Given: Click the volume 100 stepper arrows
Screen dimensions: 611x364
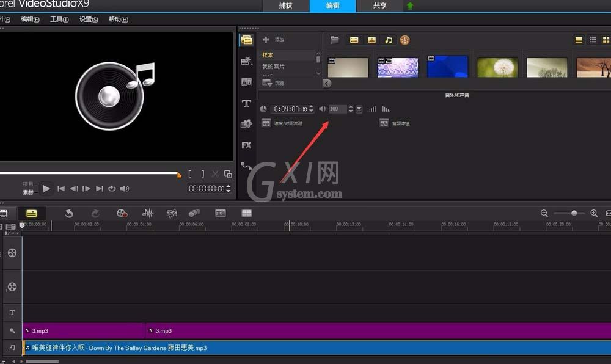Looking at the screenshot, I should pos(351,109).
